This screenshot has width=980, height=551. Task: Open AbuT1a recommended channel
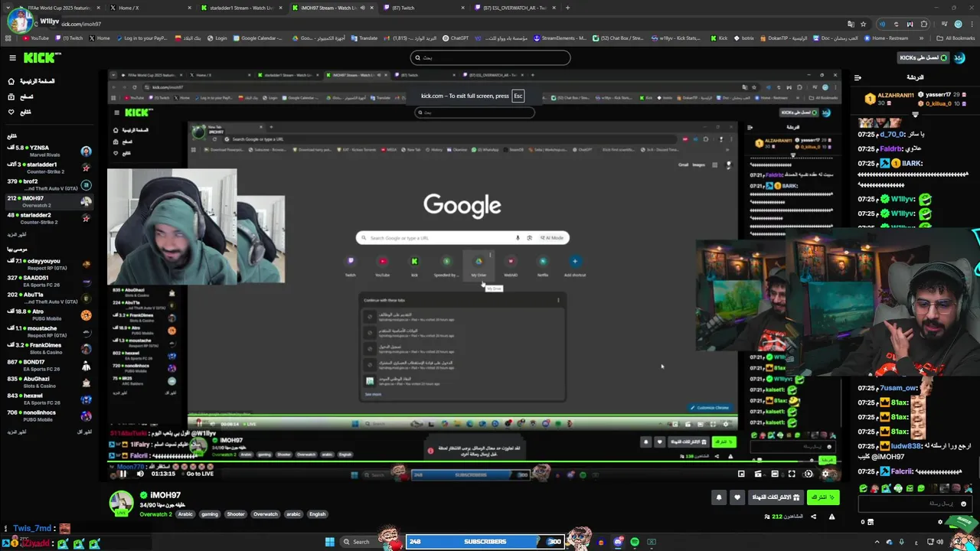[49, 298]
